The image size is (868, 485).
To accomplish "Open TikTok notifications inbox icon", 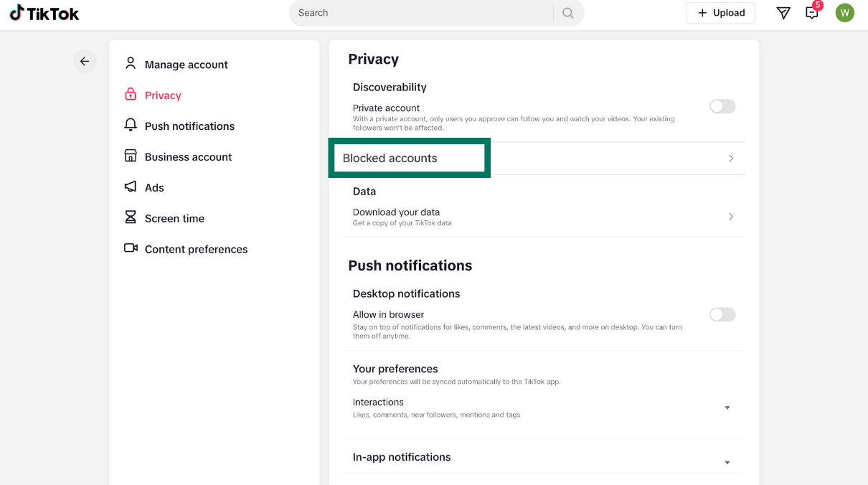I will 811,12.
